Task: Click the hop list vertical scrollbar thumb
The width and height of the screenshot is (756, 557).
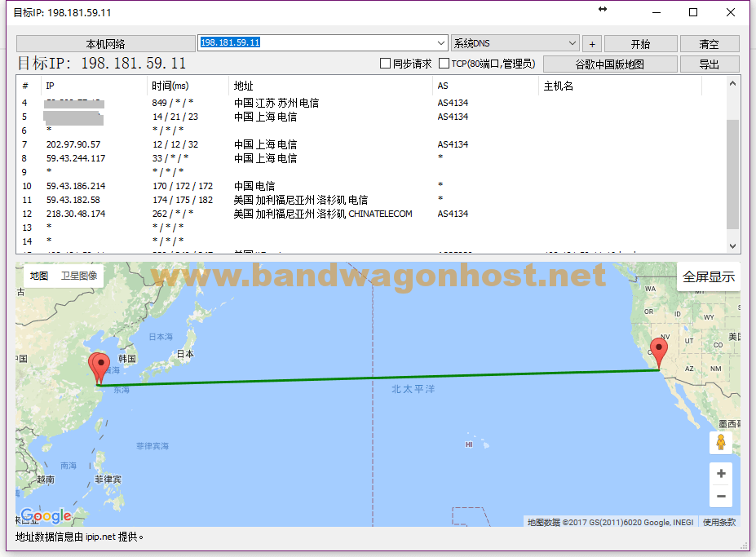Action: [x=732, y=174]
